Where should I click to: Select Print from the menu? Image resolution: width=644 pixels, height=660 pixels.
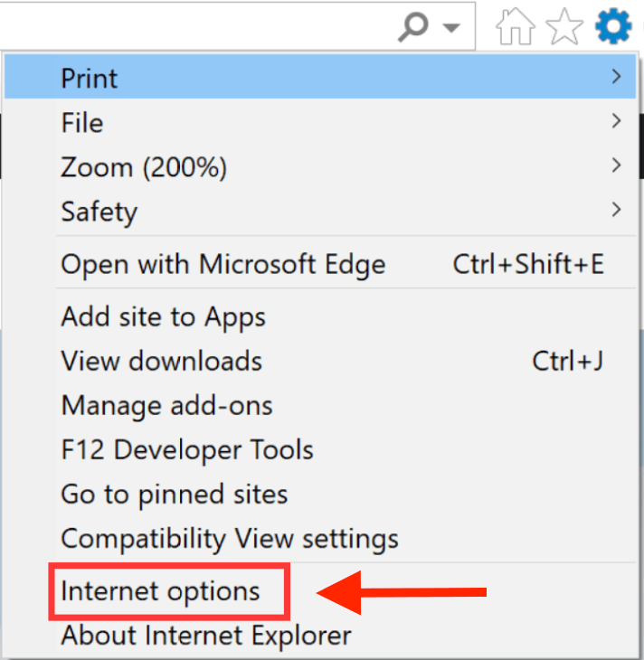coord(320,77)
